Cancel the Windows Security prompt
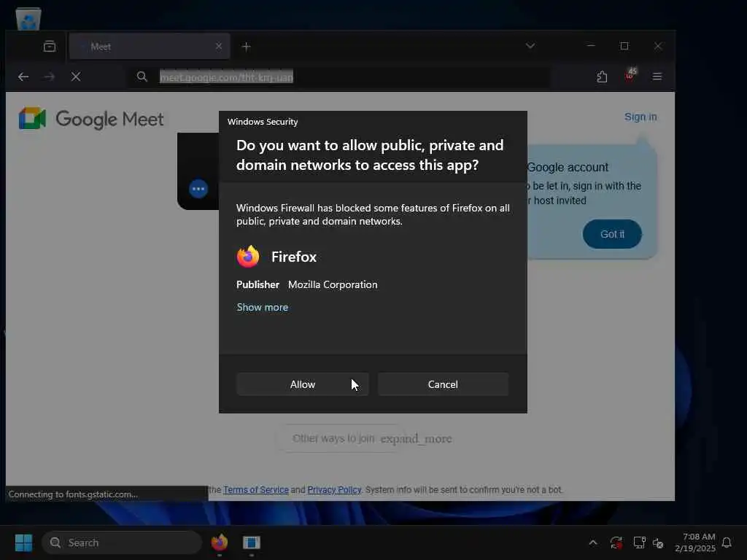The width and height of the screenshot is (747, 560). point(443,384)
